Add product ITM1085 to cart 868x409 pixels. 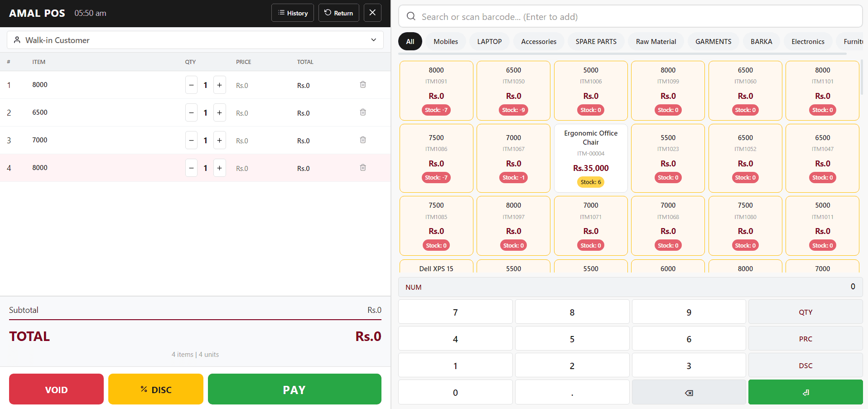click(x=436, y=226)
